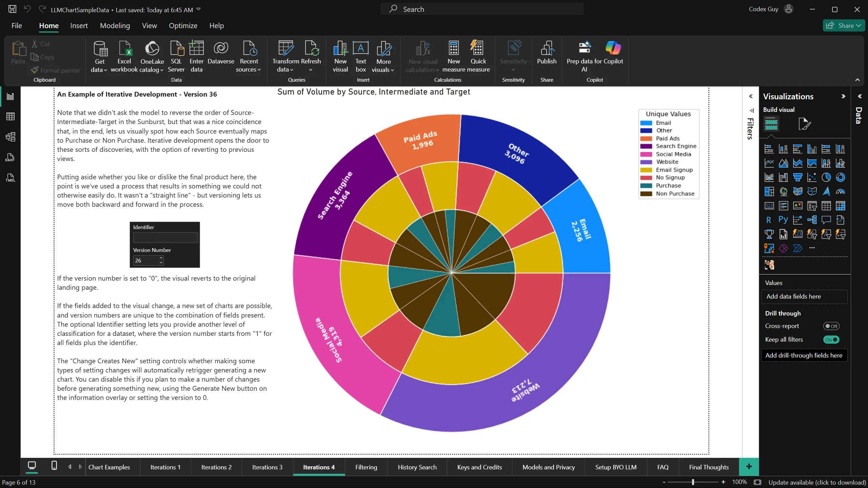Viewport: 868px width, 488px height.
Task: Toggle Keep all filters switch
Action: click(831, 340)
